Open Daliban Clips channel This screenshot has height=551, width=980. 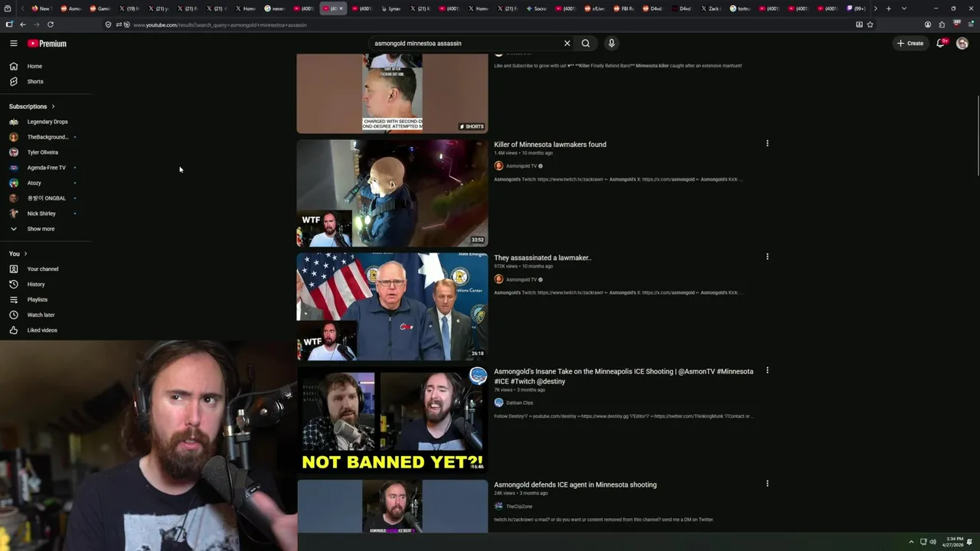click(x=519, y=403)
